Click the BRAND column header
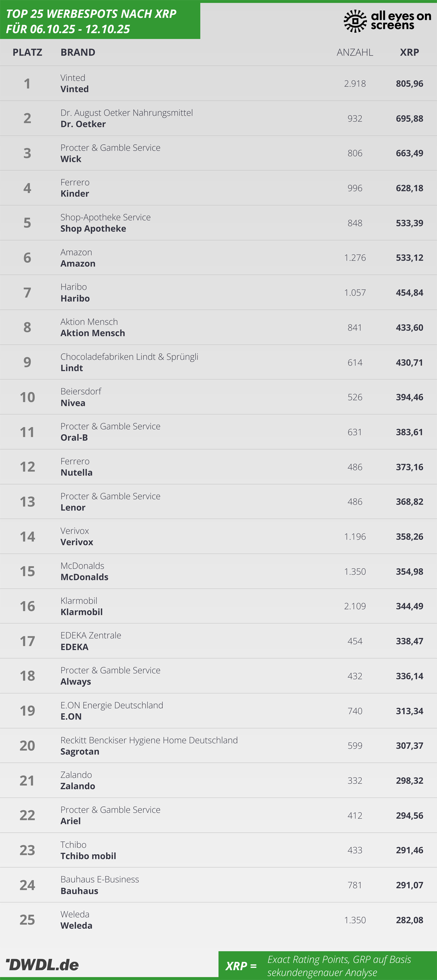Image resolution: width=437 pixels, height=980 pixels. point(78,52)
